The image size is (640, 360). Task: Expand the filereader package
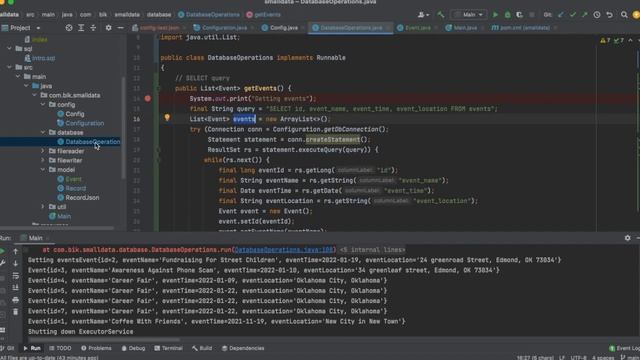click(43, 151)
